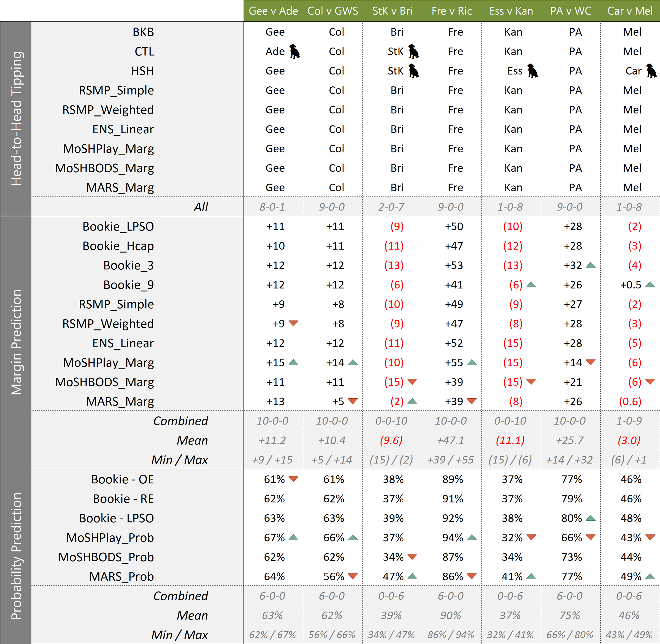Viewport: 660px width, 644px height.
Task: Click red down arrow next to RSMP_Weighted +9
Action: point(293,323)
